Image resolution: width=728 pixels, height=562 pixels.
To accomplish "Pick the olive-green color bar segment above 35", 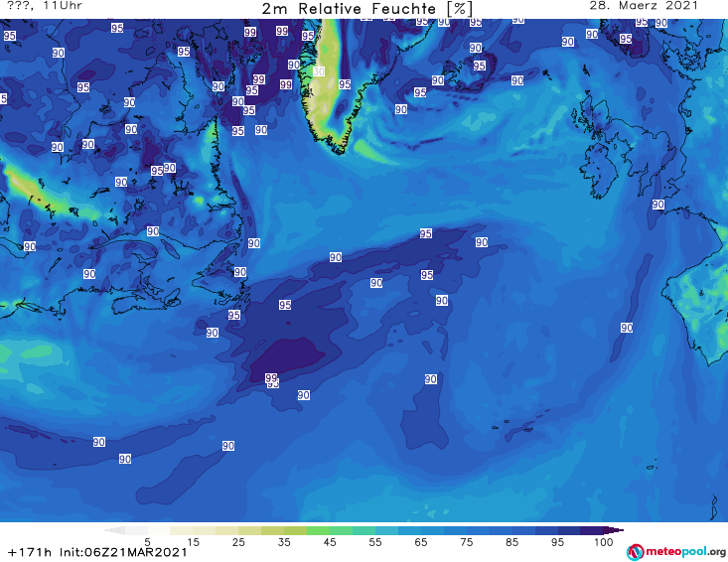I will (x=295, y=530).
